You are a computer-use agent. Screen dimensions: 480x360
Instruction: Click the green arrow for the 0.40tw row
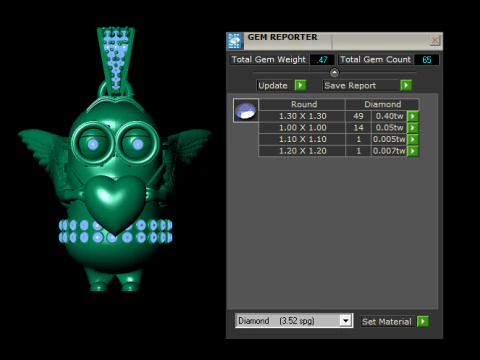click(x=413, y=116)
